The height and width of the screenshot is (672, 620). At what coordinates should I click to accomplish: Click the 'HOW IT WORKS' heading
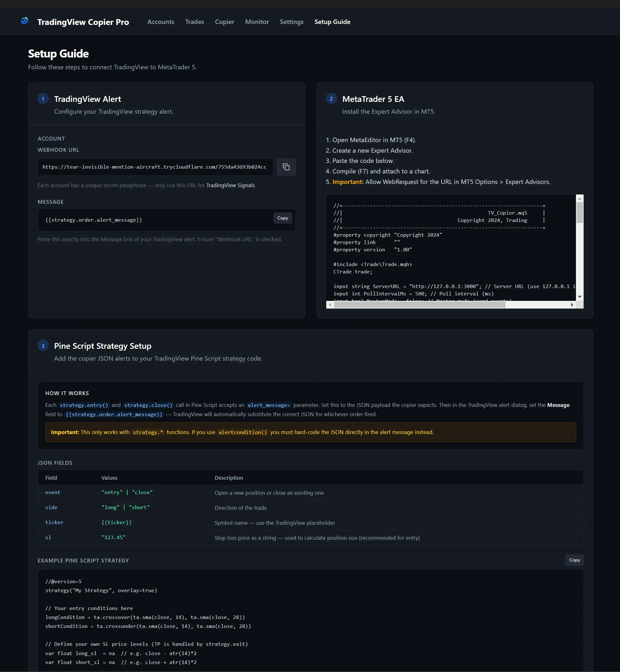point(67,393)
